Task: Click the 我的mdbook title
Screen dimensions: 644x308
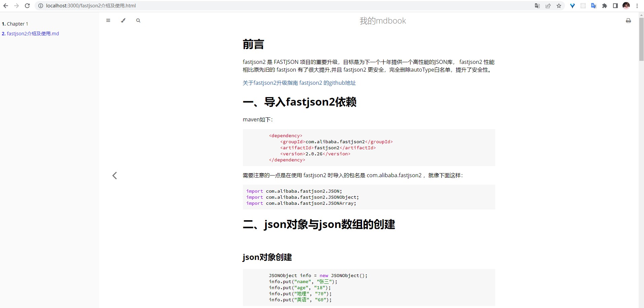Action: 383,21
